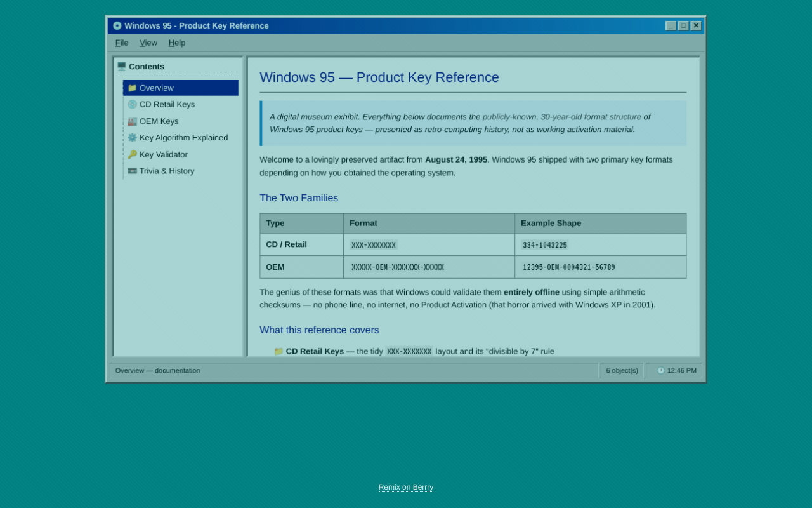Click the bold date August 24, 1995
The width and height of the screenshot is (812, 508).
(x=456, y=160)
